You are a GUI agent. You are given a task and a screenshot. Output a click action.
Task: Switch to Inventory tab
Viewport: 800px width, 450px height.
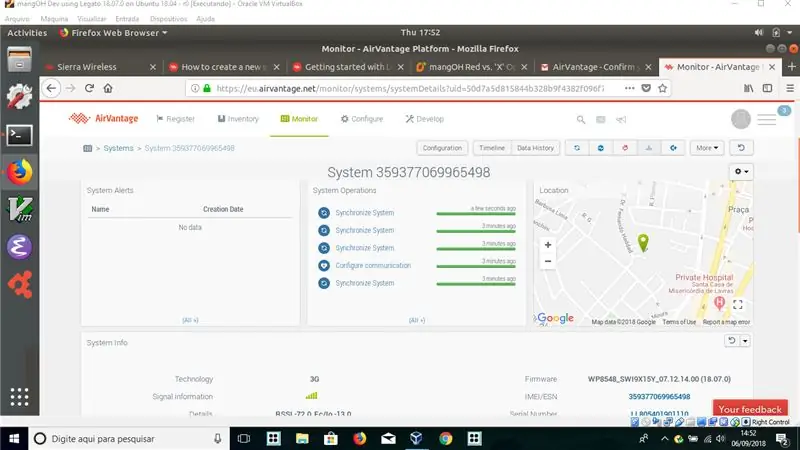tap(238, 119)
